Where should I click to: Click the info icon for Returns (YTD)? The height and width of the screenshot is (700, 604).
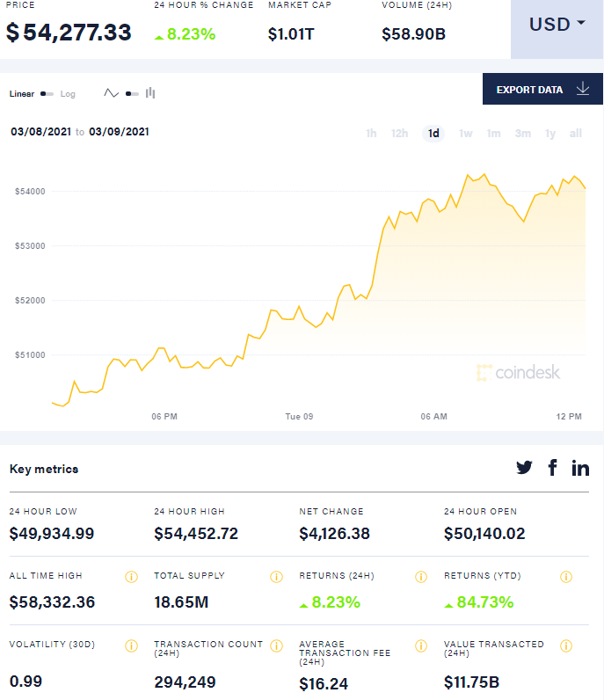[566, 577]
